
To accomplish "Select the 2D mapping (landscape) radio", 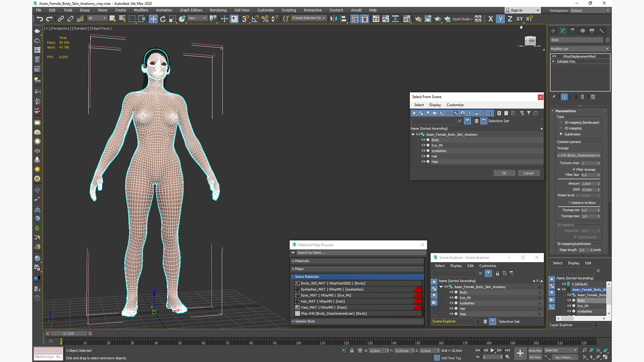I will point(561,122).
